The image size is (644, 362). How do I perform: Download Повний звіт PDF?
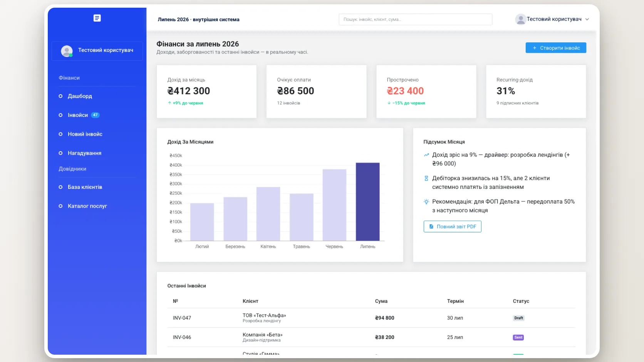pyautogui.click(x=452, y=227)
